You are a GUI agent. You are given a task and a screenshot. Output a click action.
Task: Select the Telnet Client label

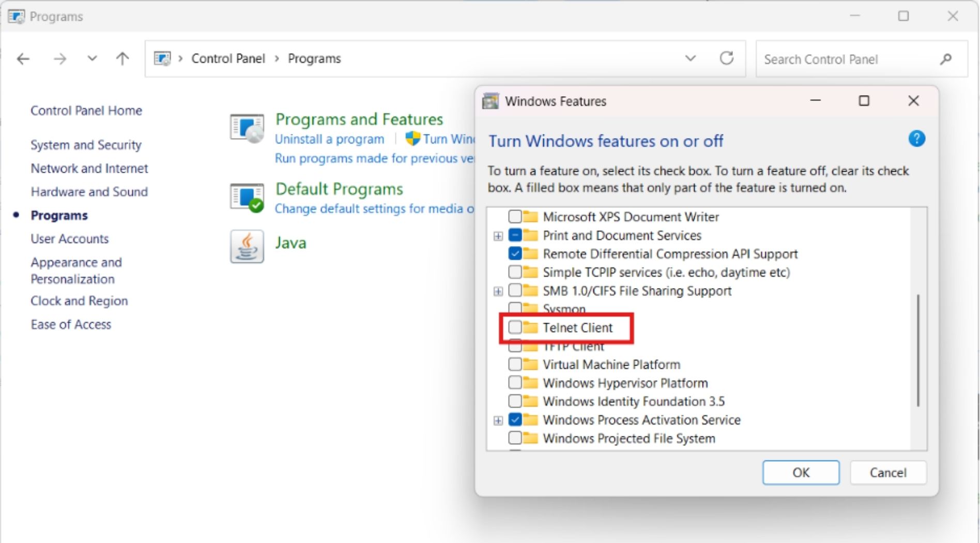tap(577, 327)
